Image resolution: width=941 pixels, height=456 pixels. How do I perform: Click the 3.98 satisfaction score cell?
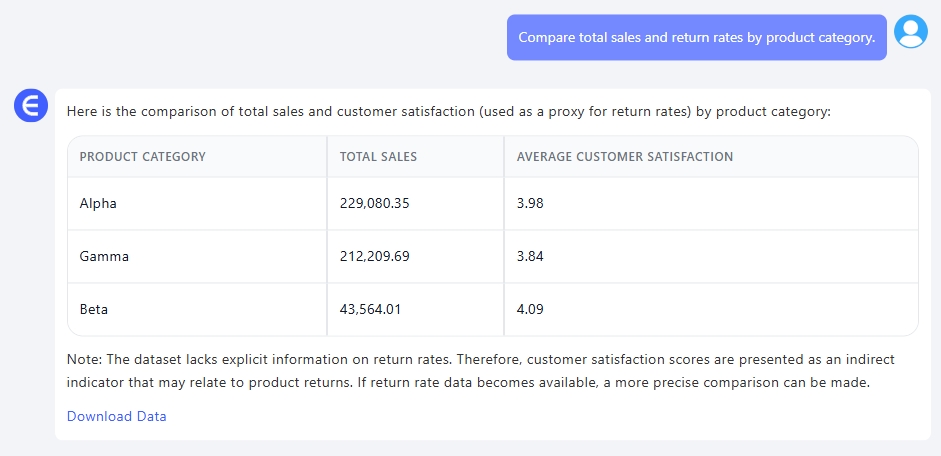pyautogui.click(x=530, y=203)
